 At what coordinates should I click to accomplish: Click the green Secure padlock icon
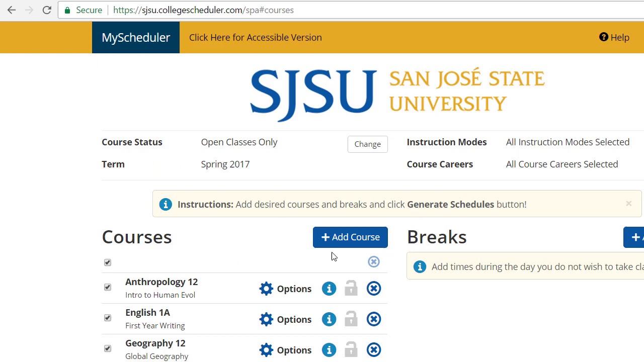[67, 10]
